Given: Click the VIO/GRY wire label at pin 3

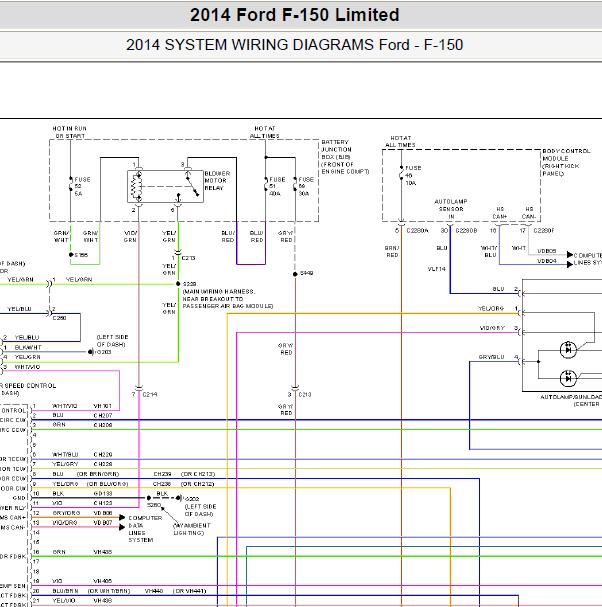Looking at the screenshot, I should 492,328.
